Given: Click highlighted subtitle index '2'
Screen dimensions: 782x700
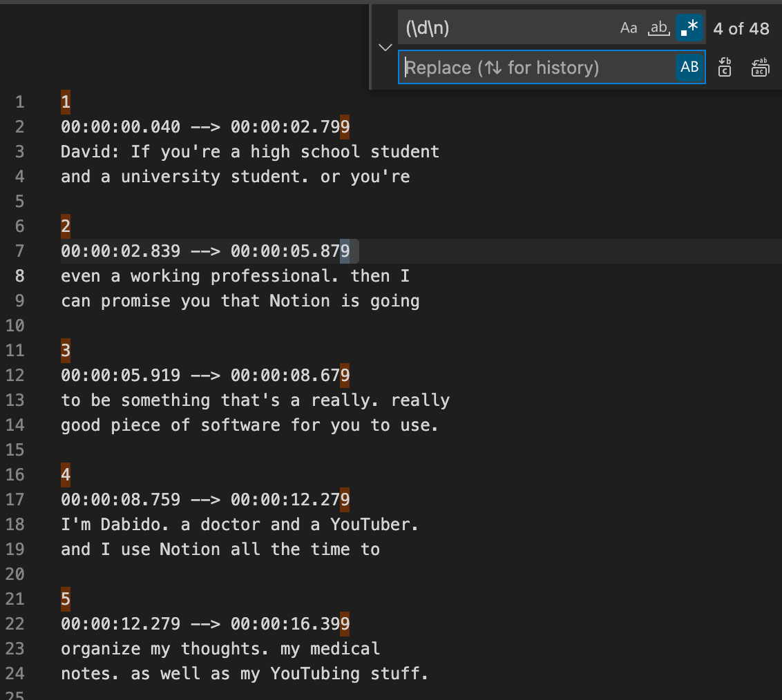Looking at the screenshot, I should click(x=66, y=226).
